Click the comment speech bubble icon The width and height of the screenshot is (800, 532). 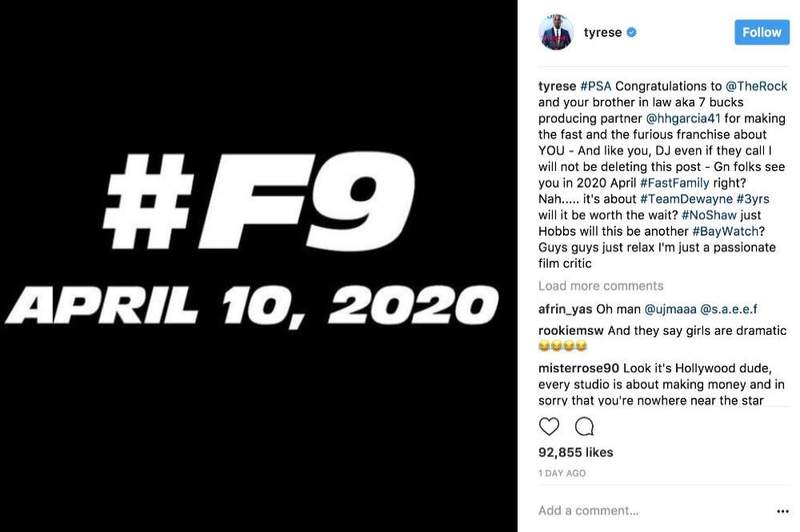584,427
